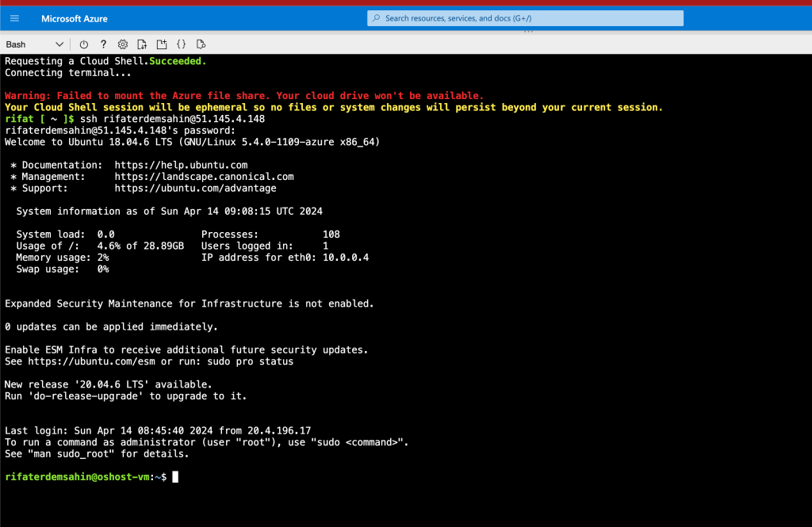
Task: Click the https://landscape.canonical.com URL text
Action: click(204, 177)
